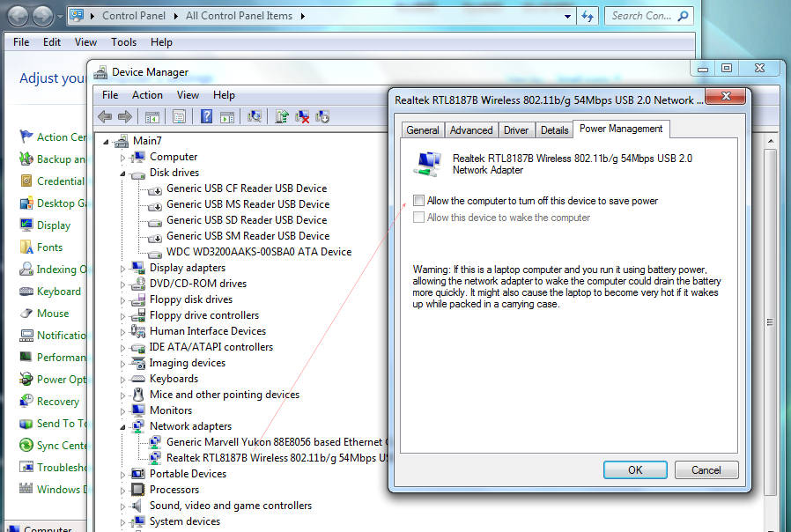
Task: Click the Processors category icon
Action: tap(137, 490)
